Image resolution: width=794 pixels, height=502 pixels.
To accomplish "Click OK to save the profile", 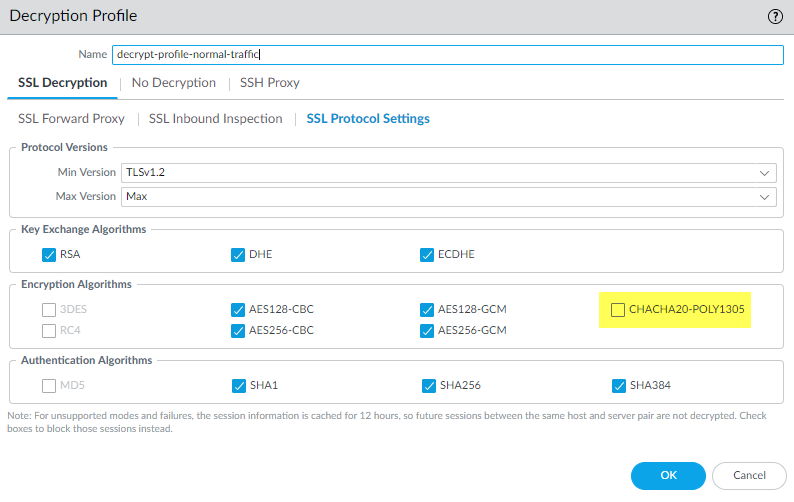I will click(x=668, y=475).
